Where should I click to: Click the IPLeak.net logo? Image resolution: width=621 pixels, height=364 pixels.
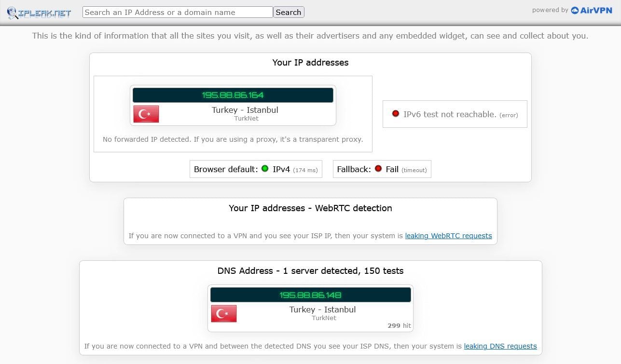coord(39,13)
